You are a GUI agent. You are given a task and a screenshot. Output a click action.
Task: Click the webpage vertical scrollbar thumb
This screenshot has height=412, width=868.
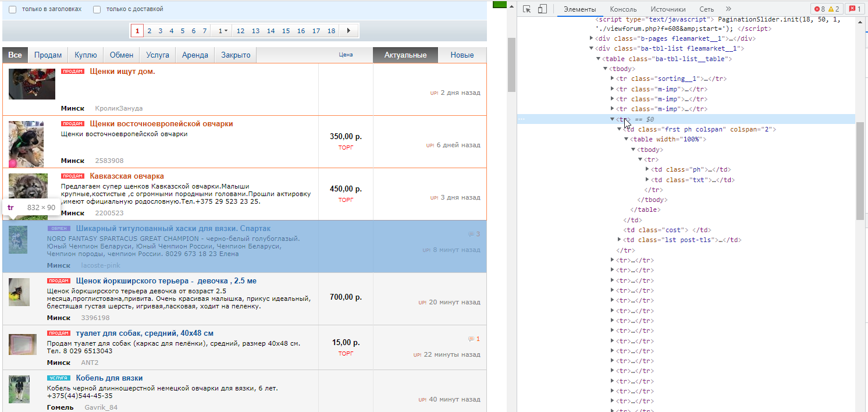coord(511,65)
